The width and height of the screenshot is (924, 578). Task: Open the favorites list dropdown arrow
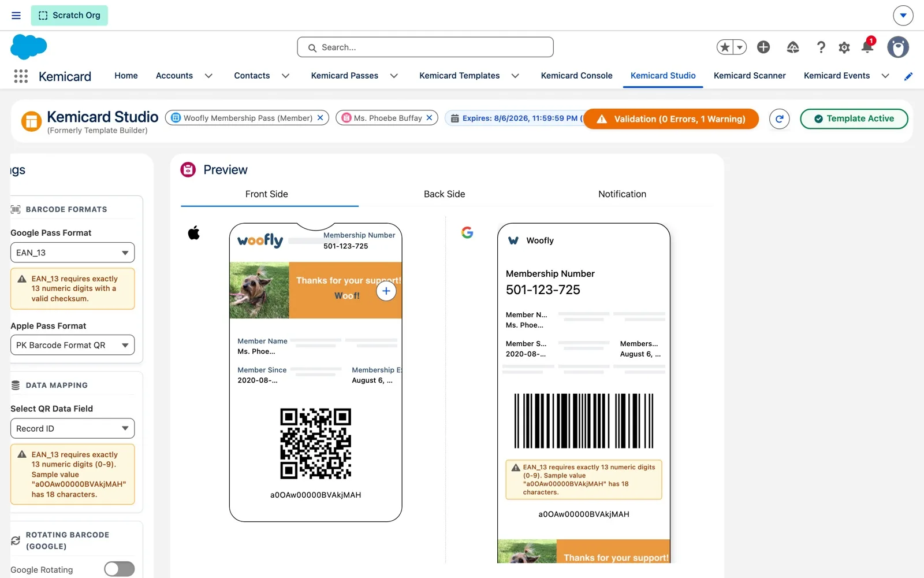pyautogui.click(x=740, y=47)
